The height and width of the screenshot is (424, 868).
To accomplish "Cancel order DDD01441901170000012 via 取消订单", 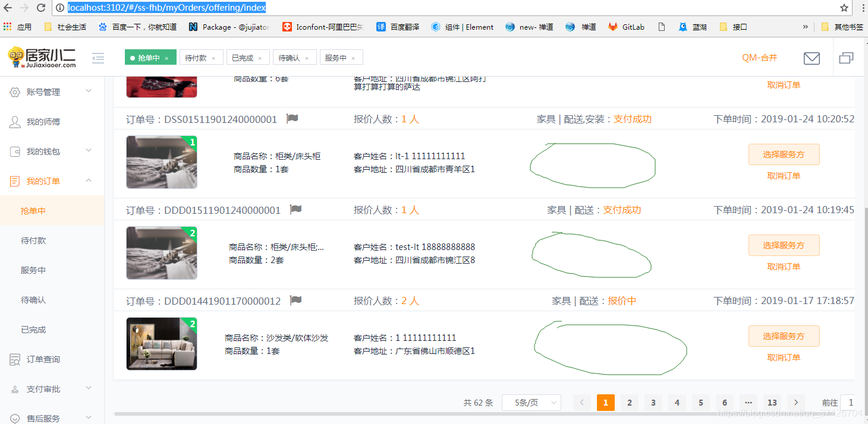I will tap(784, 357).
